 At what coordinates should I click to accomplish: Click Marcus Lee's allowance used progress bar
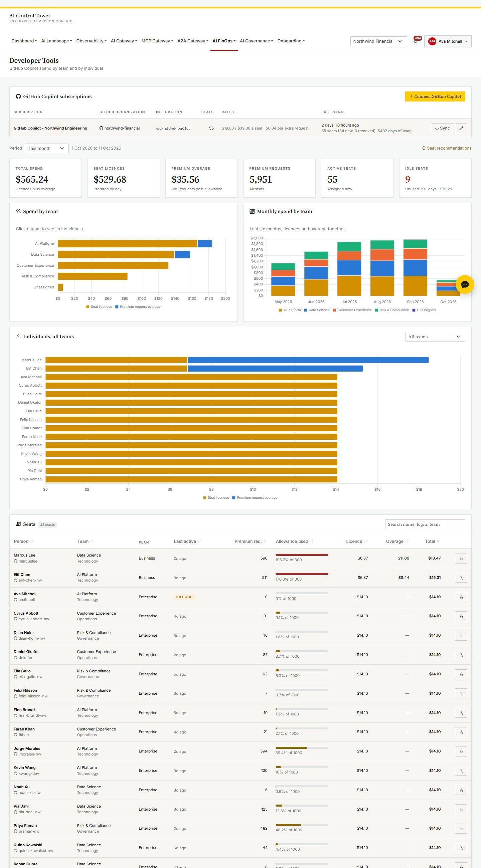click(302, 555)
